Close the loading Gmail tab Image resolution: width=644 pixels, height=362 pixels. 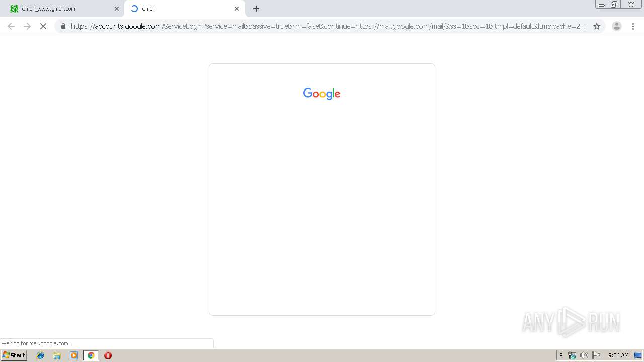click(x=237, y=9)
